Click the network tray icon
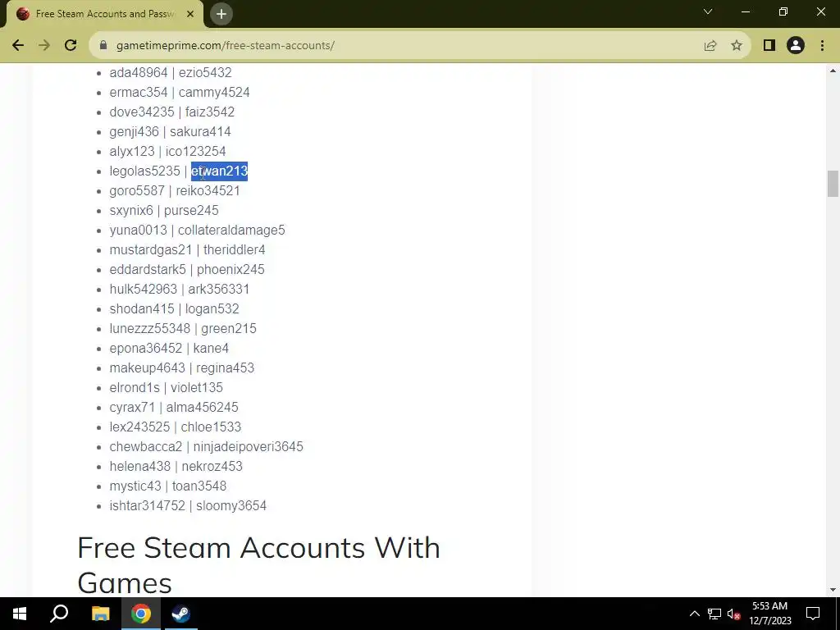The image size is (840, 630). click(x=714, y=614)
